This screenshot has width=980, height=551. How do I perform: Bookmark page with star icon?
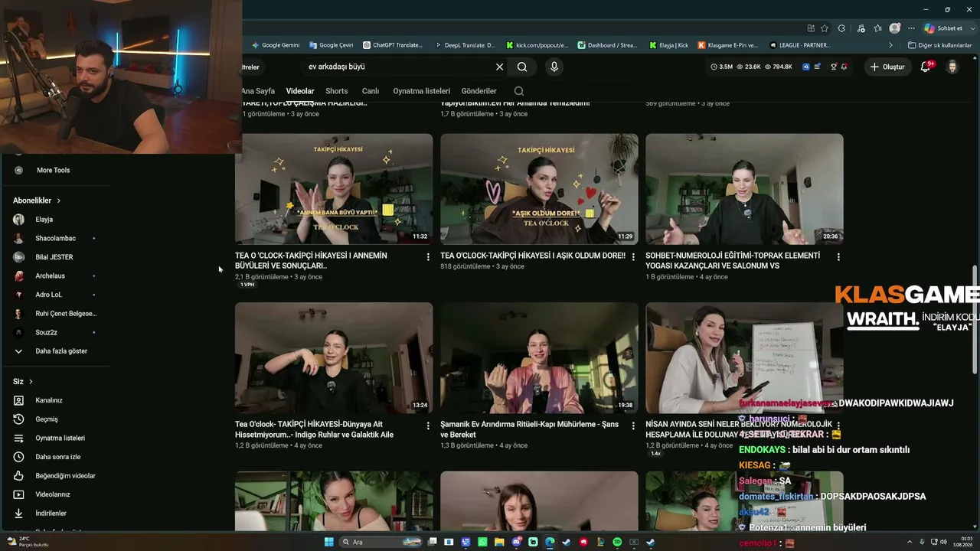tap(825, 28)
